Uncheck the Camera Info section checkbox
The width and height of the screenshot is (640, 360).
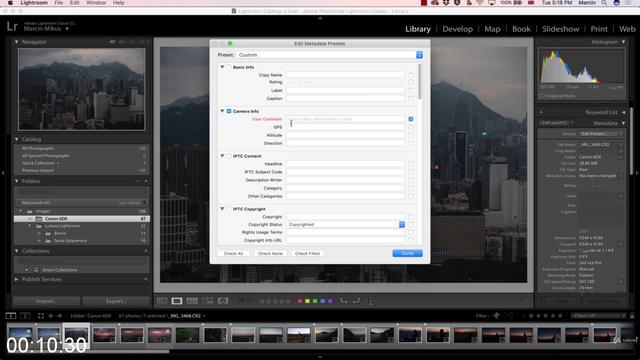point(229,111)
